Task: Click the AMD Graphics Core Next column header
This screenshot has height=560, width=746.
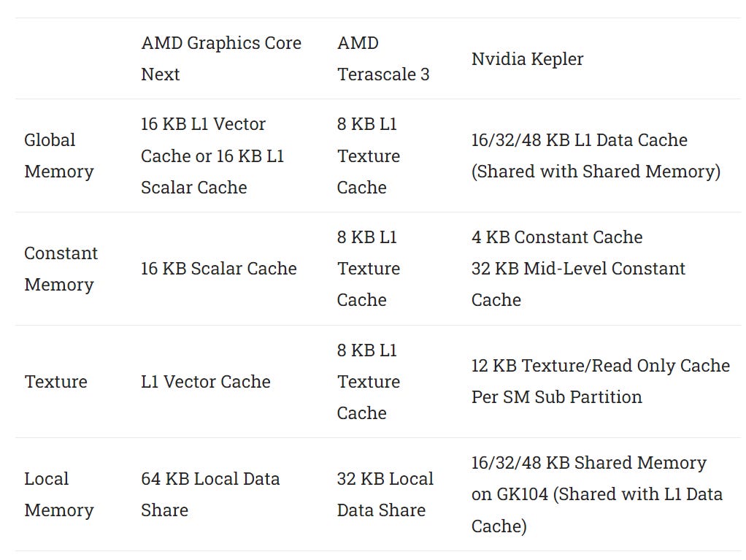Action: click(221, 58)
